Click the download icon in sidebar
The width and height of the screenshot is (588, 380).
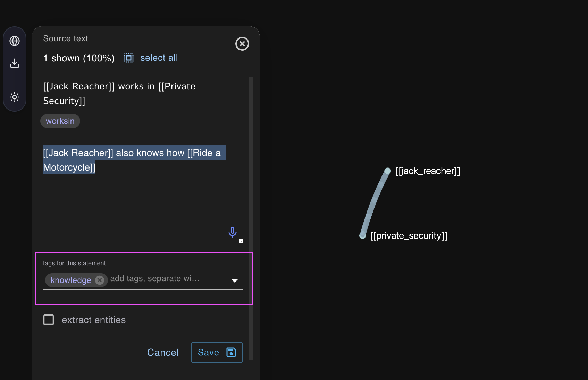tap(15, 63)
